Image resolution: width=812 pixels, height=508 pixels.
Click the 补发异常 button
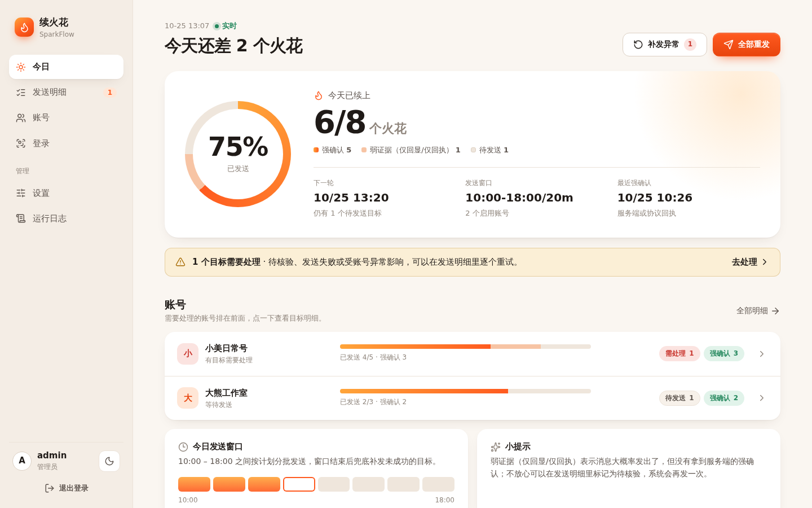point(664,45)
